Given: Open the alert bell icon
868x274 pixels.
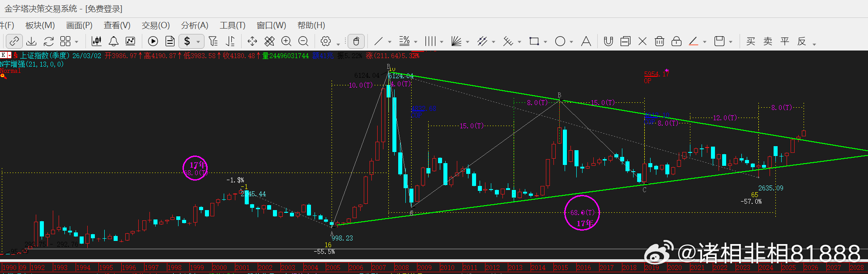Looking at the screenshot, I should [114, 41].
